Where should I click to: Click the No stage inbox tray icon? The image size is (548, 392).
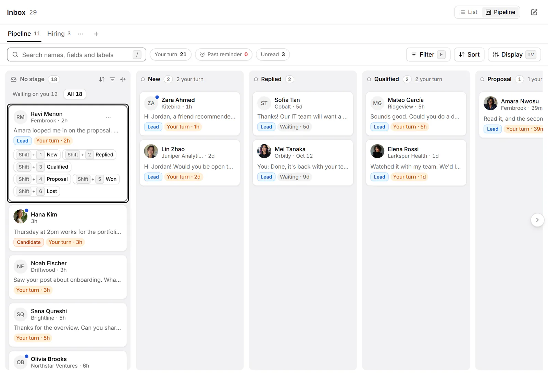[x=14, y=79]
